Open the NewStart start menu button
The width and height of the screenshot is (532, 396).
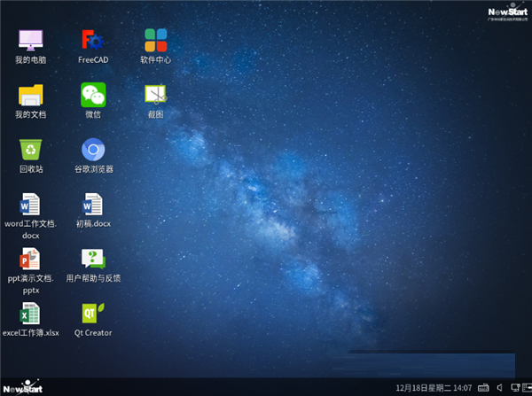click(23, 387)
